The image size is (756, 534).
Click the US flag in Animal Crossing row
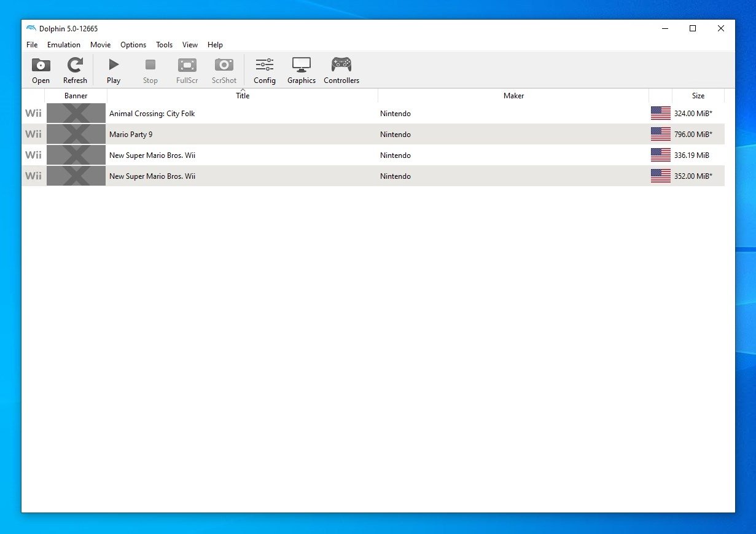pos(661,113)
